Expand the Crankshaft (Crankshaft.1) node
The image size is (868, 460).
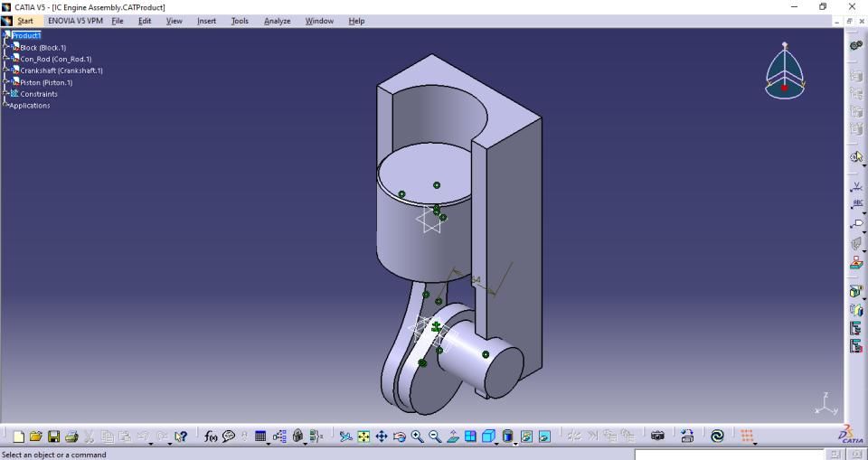[x=5, y=70]
